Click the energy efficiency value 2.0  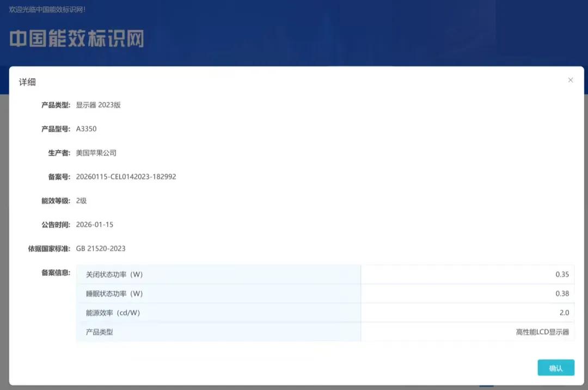coord(565,313)
